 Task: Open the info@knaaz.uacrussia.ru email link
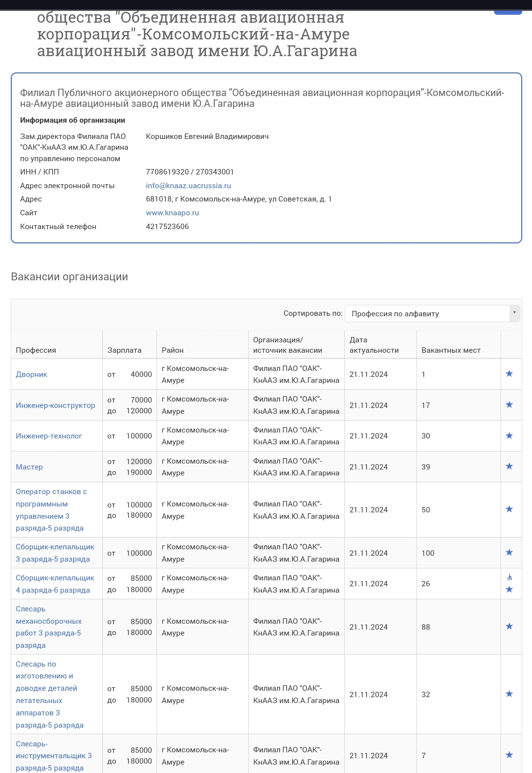[x=188, y=186]
